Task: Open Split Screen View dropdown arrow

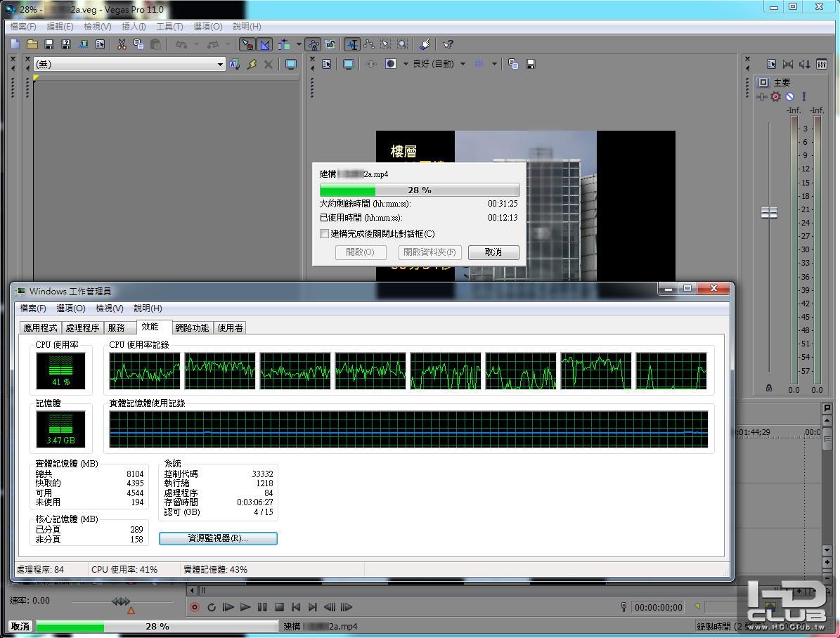Action: point(406,64)
